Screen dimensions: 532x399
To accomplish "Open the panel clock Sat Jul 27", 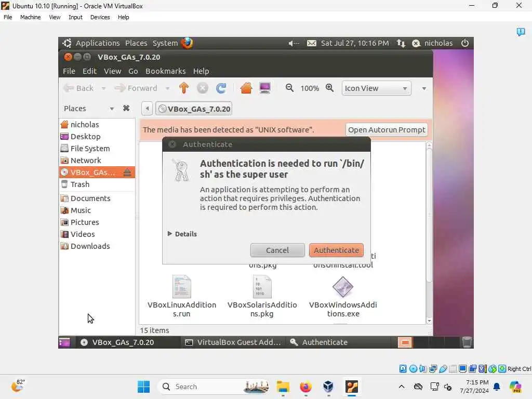I will coord(354,43).
